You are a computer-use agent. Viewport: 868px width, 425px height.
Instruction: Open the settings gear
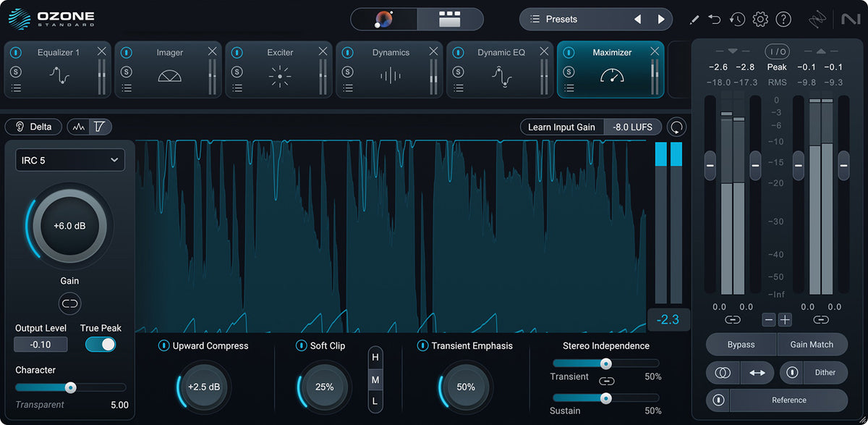(759, 20)
